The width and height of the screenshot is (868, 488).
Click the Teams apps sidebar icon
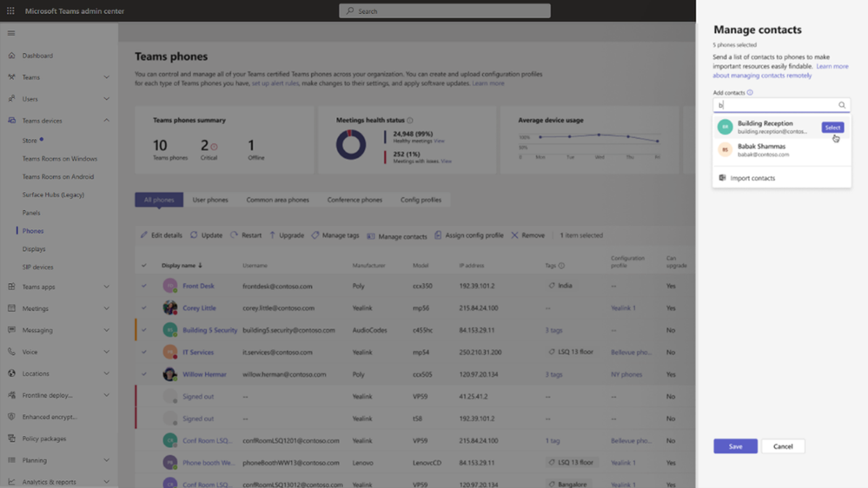click(x=11, y=287)
